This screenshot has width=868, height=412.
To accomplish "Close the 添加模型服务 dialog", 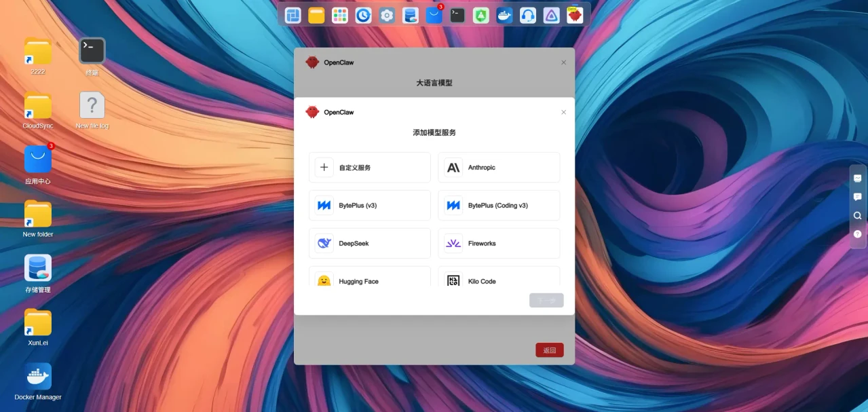I will point(563,112).
